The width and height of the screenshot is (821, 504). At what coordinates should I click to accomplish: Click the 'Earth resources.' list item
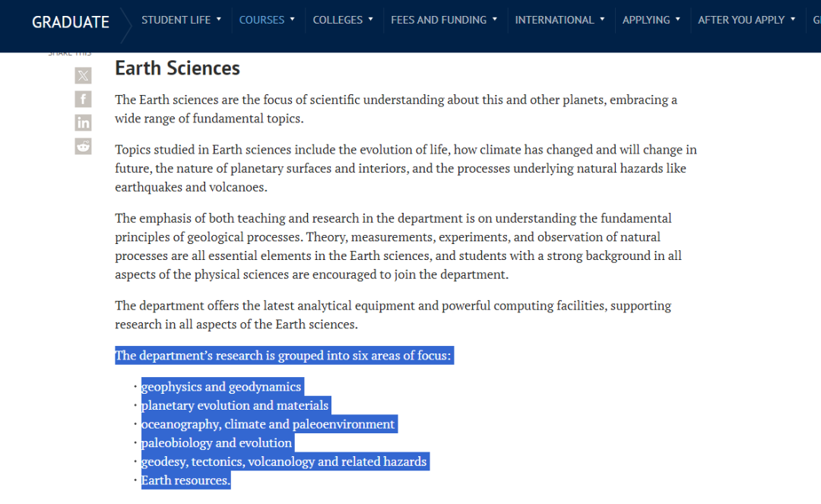pyautogui.click(x=185, y=480)
